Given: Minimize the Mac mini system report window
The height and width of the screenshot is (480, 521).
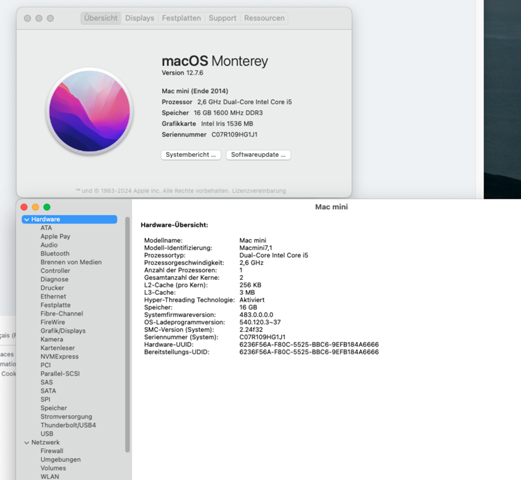Looking at the screenshot, I should [x=35, y=207].
